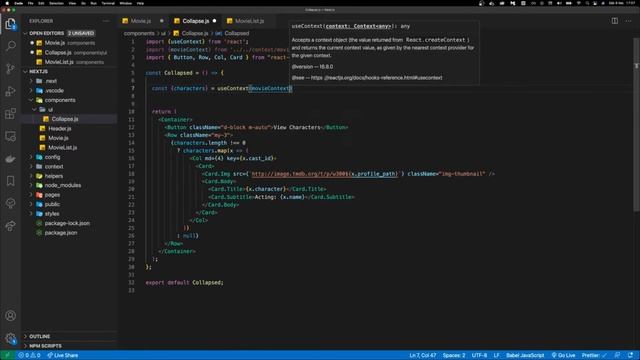Click the LF end-of-line indicator
This screenshot has width=640, height=360.
(x=496, y=355)
